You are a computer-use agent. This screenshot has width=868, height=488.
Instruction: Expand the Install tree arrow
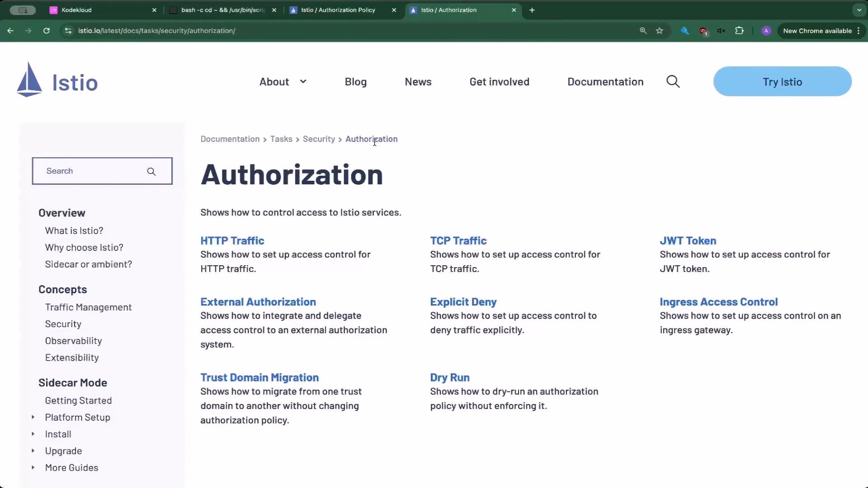coord(33,434)
